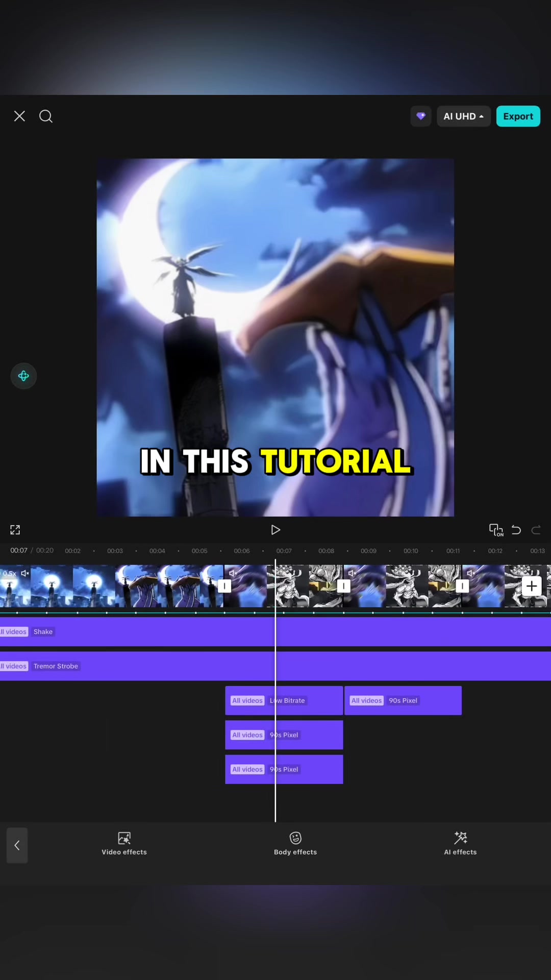Select the Shake effect track

point(275,632)
